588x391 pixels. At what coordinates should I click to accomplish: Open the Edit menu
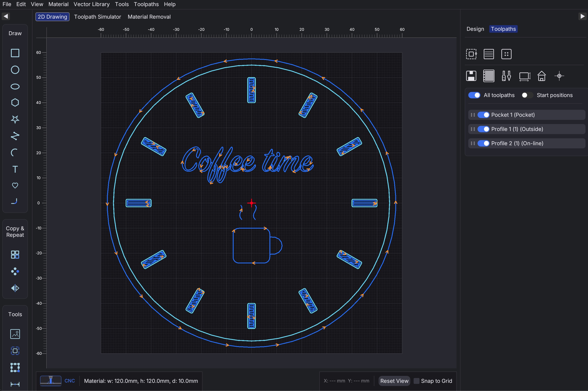tap(21, 4)
